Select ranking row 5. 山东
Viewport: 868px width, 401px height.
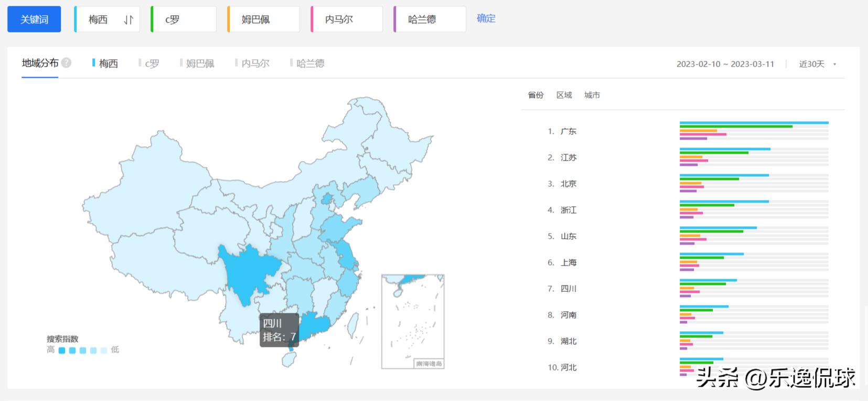coord(687,236)
